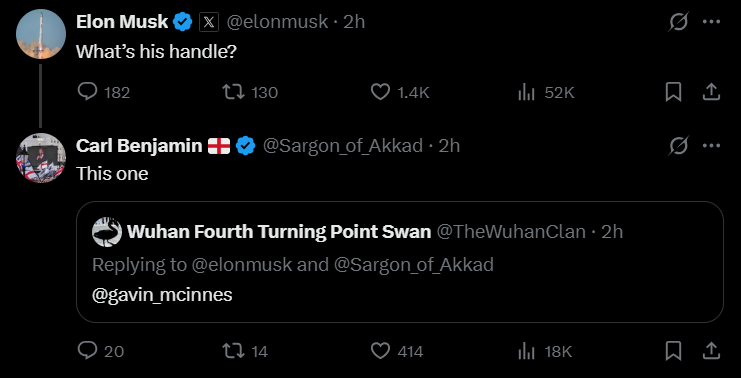Open Grok icon on Carl Benjamin's tweet
This screenshot has width=741, height=378.
click(x=678, y=146)
